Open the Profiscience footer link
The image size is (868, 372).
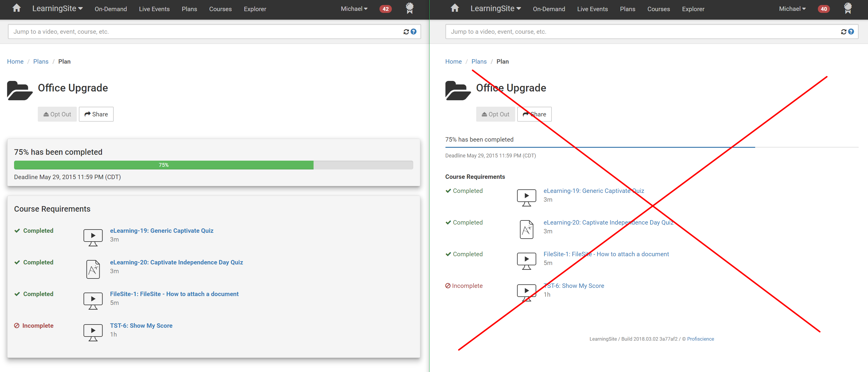pyautogui.click(x=701, y=339)
